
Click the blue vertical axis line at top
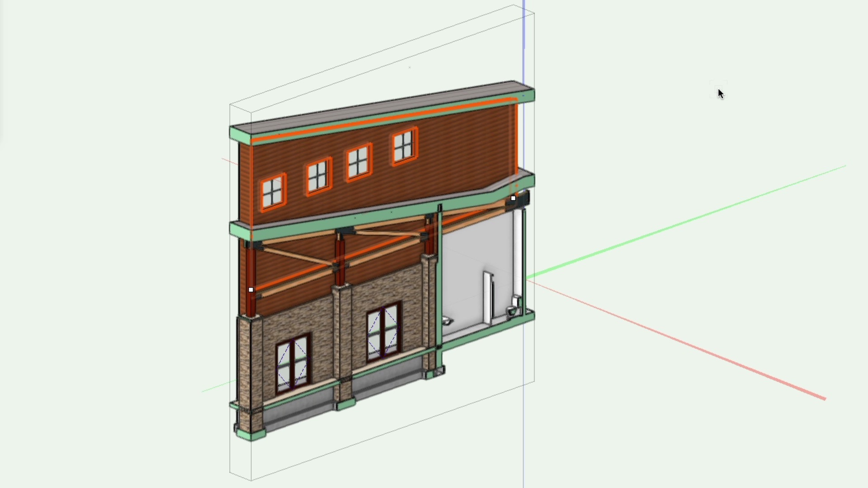click(524, 27)
